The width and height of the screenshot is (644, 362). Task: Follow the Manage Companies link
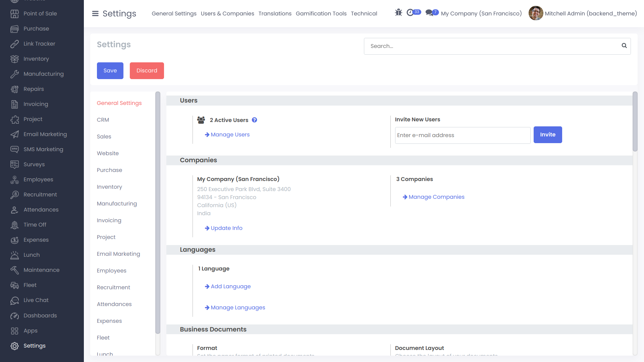436,197
